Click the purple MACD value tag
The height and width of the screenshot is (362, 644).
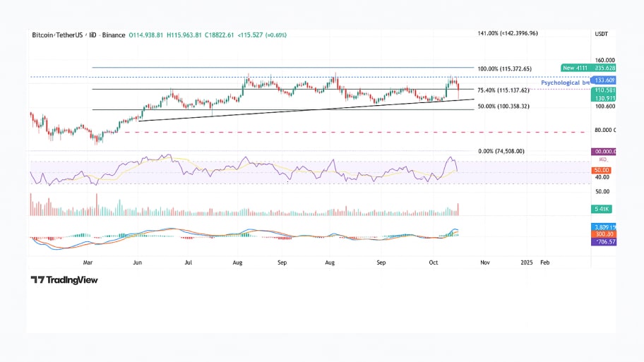[x=604, y=241]
